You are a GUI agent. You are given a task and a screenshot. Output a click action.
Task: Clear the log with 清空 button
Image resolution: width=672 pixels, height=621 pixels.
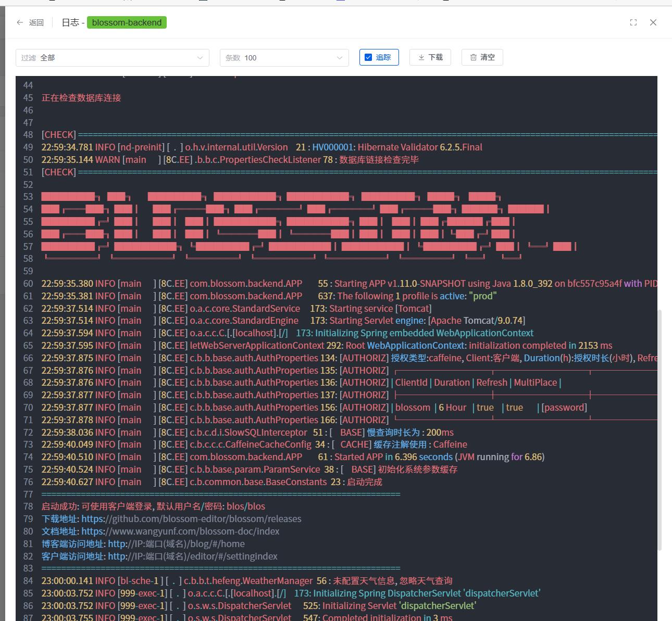pyautogui.click(x=482, y=57)
